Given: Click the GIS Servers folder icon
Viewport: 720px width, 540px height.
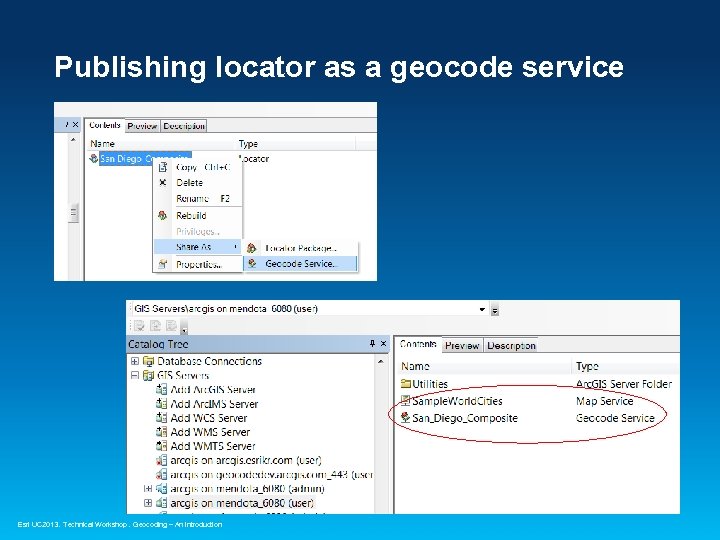Looking at the screenshot, I should 148,376.
